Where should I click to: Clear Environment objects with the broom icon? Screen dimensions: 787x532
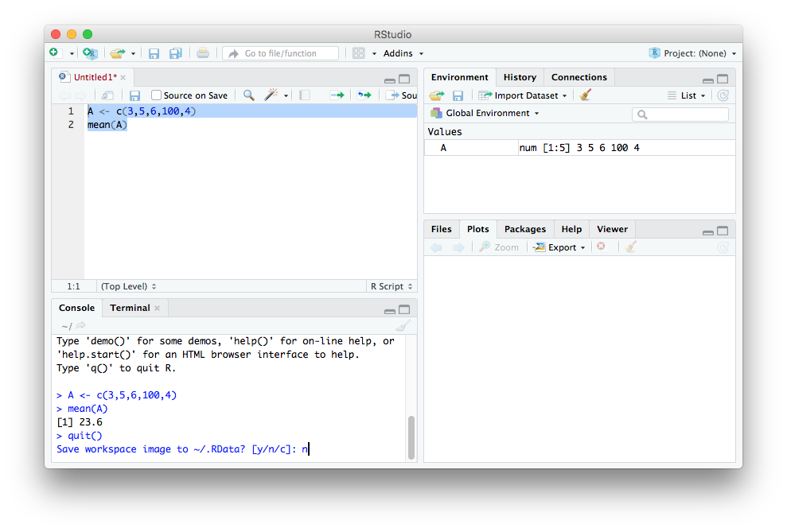click(585, 95)
